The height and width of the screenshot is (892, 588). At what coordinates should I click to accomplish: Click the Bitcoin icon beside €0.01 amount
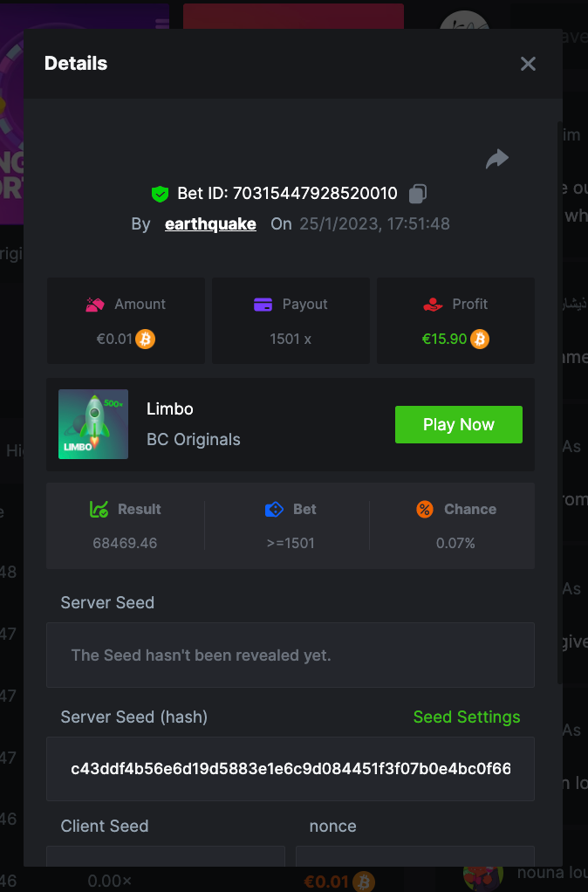pos(146,339)
